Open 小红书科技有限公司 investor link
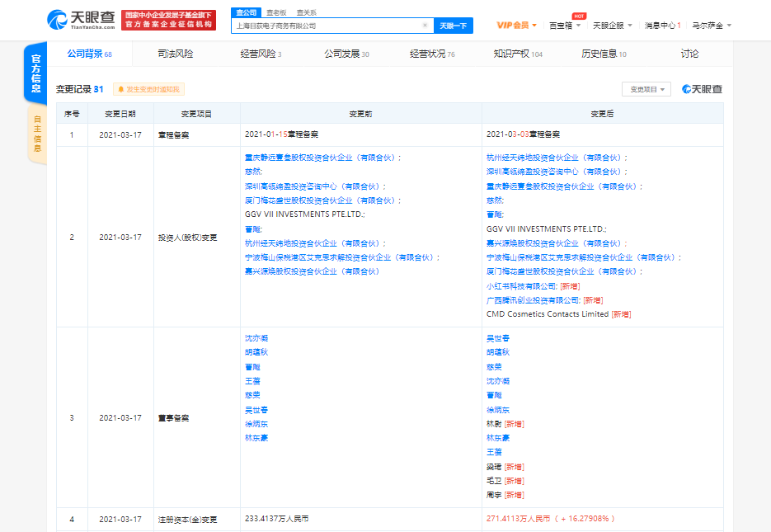Viewport: 771px width, 532px height. [x=522, y=285]
